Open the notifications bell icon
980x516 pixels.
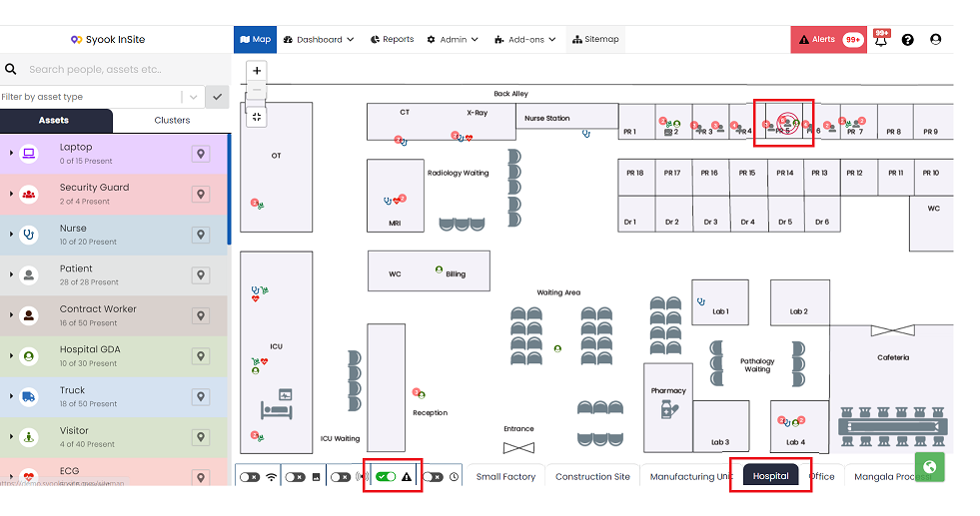pos(881,39)
